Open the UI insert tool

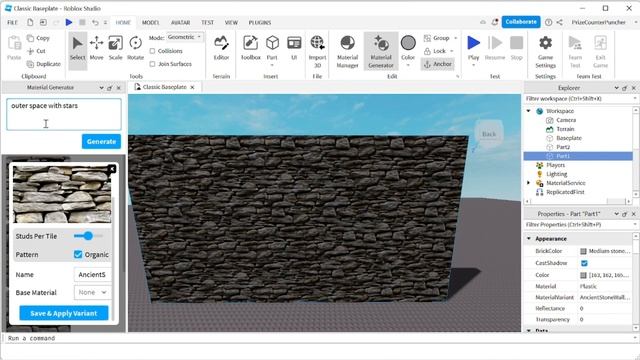[x=294, y=48]
